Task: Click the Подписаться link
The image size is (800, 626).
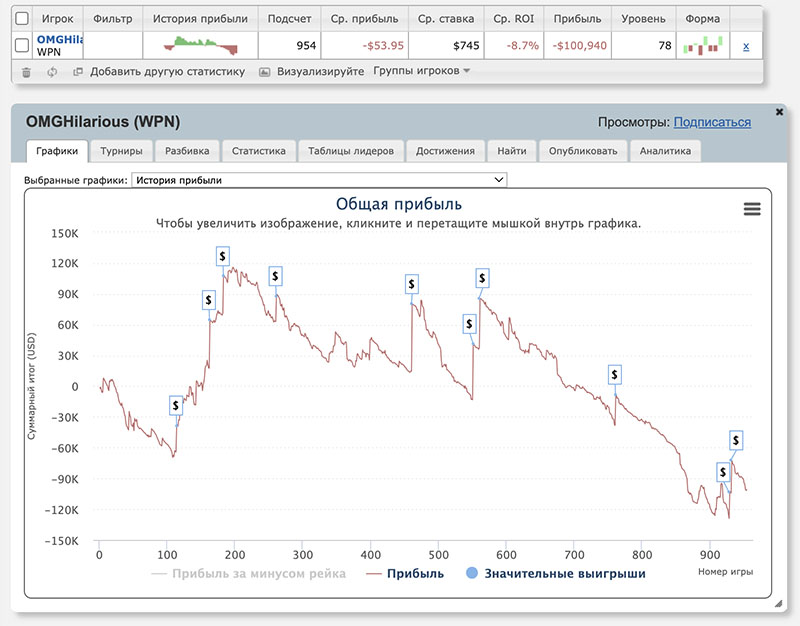Action: tap(712, 122)
